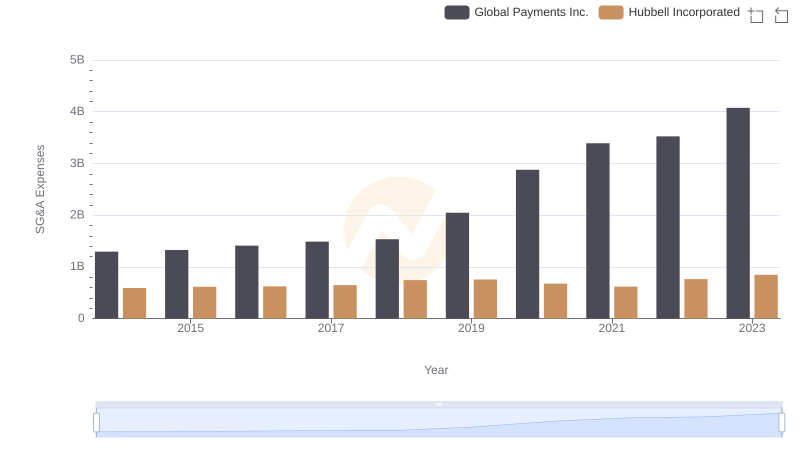Click the zoom reset icon at the top right
This screenshot has height=461, width=800.
point(781,15)
